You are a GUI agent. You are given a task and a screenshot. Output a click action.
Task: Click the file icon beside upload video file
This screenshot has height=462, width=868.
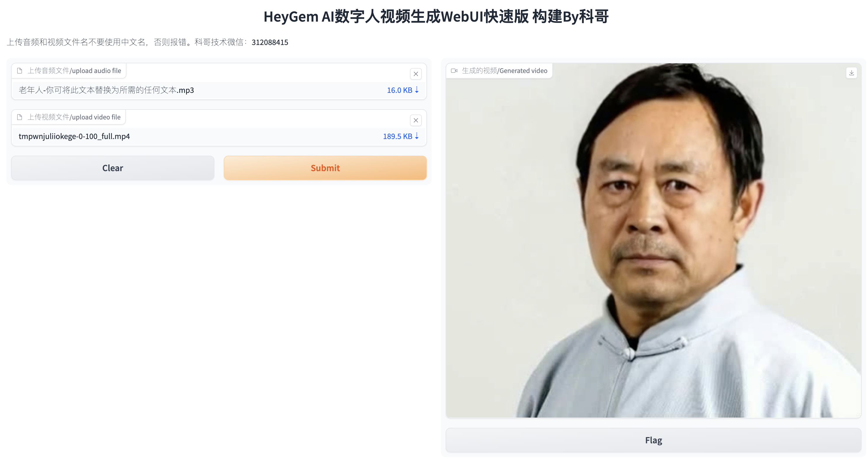coord(20,117)
